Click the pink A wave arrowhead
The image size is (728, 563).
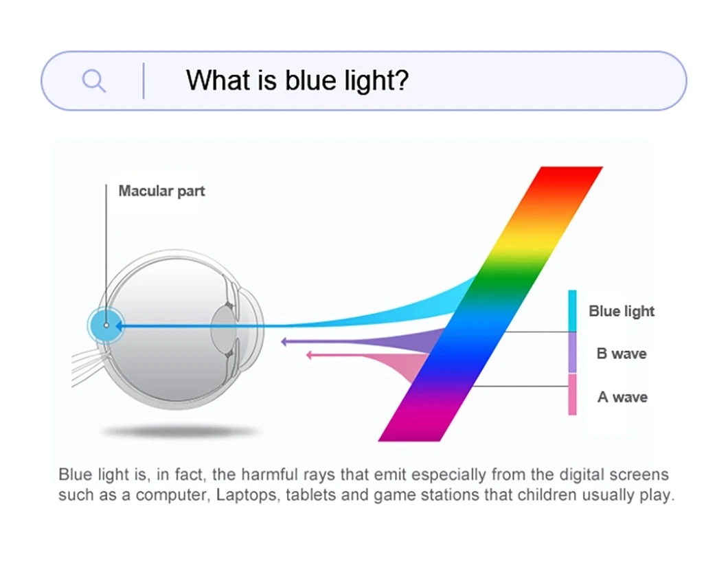(309, 355)
